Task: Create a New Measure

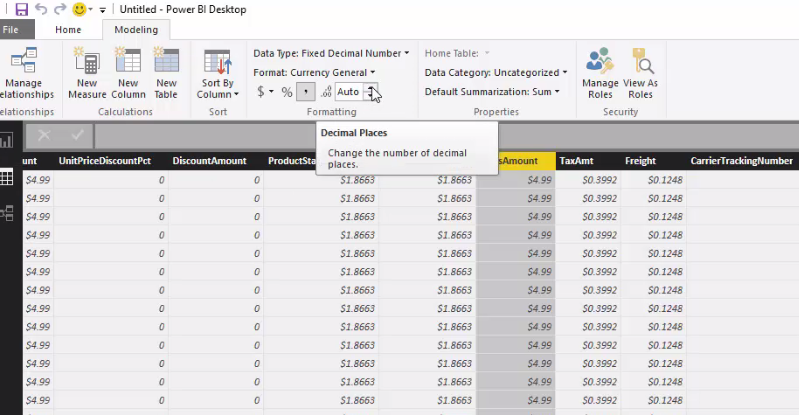Action: (87, 74)
